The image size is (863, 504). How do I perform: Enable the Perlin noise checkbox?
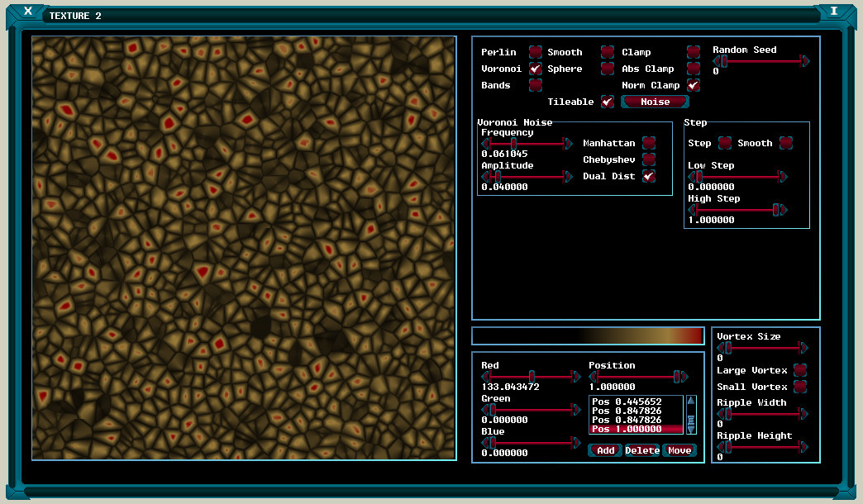point(536,52)
